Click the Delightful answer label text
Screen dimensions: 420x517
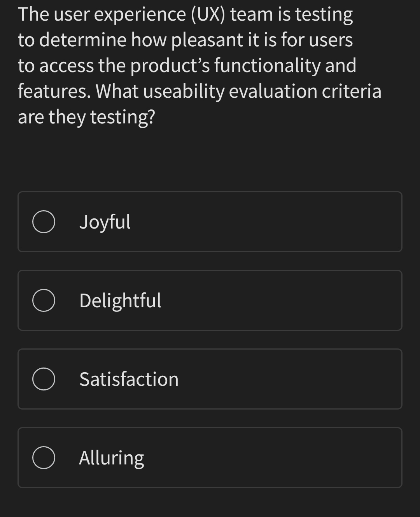click(x=121, y=300)
